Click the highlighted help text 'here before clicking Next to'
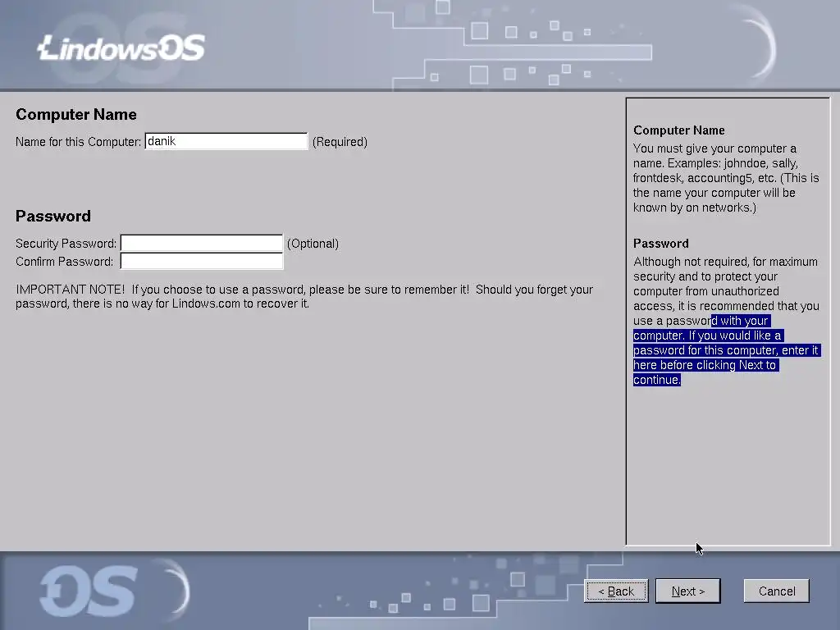Viewport: 840px width, 630px height. click(705, 365)
